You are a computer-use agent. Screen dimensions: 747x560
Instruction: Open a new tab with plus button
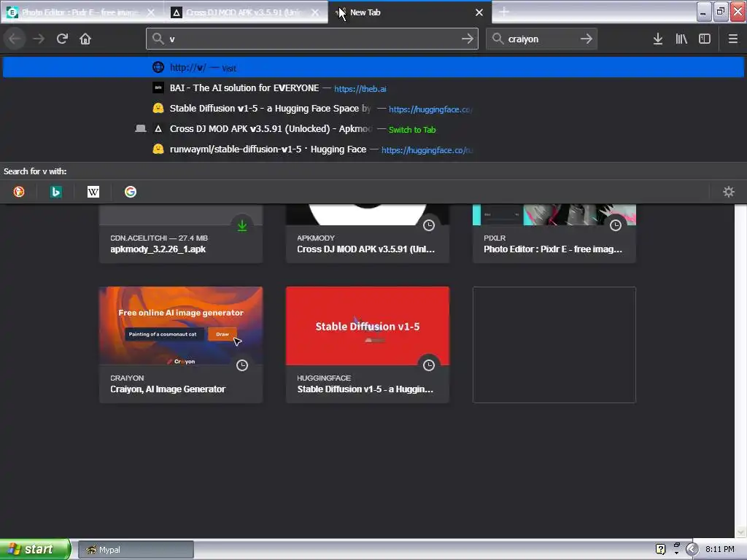[x=504, y=12]
